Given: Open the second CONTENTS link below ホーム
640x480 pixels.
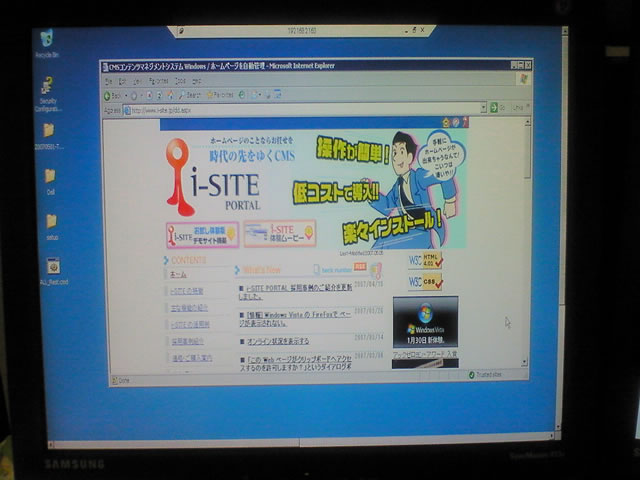Looking at the screenshot, I should (x=187, y=291).
